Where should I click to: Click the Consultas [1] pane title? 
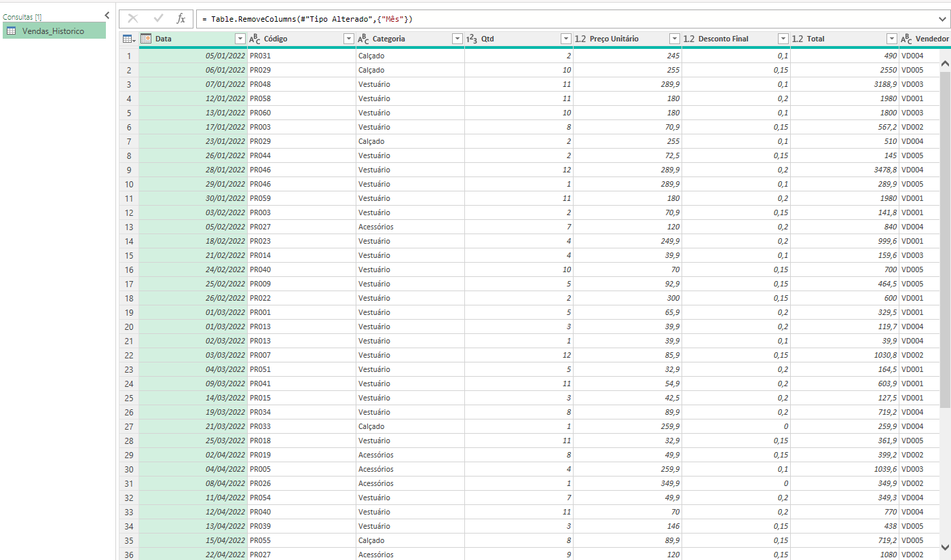coord(22,17)
